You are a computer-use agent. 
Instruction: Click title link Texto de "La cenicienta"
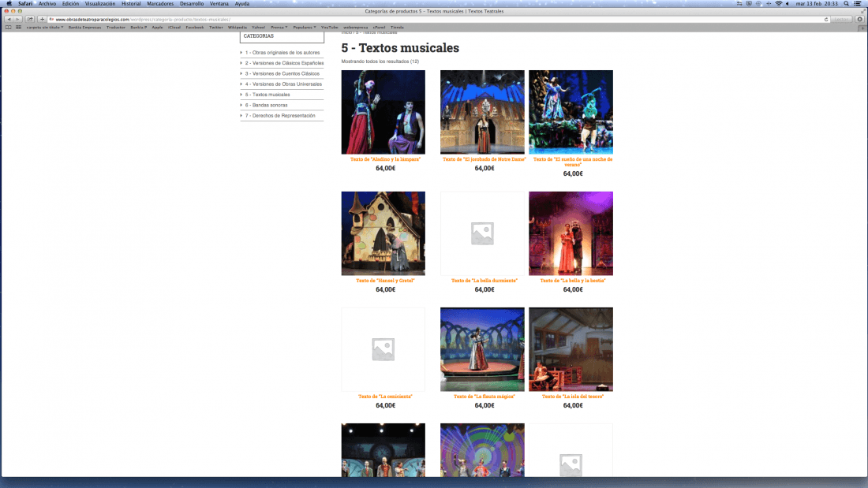point(385,397)
